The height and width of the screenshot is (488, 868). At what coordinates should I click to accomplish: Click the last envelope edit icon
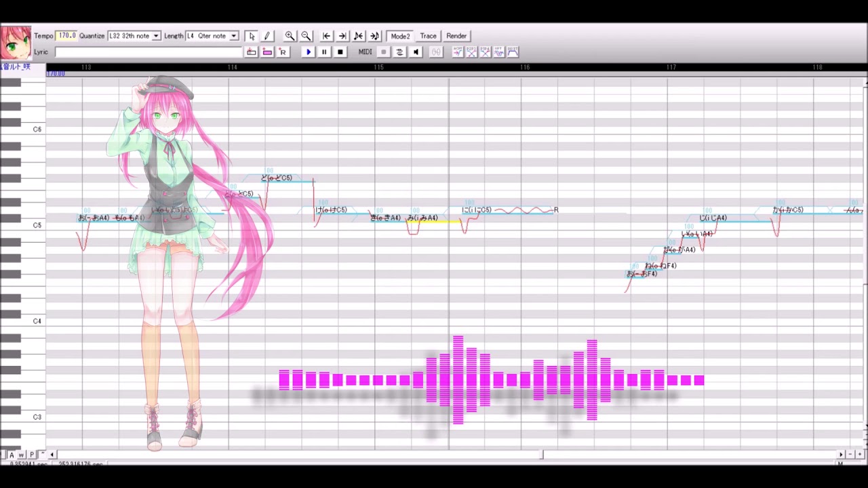coord(513,52)
